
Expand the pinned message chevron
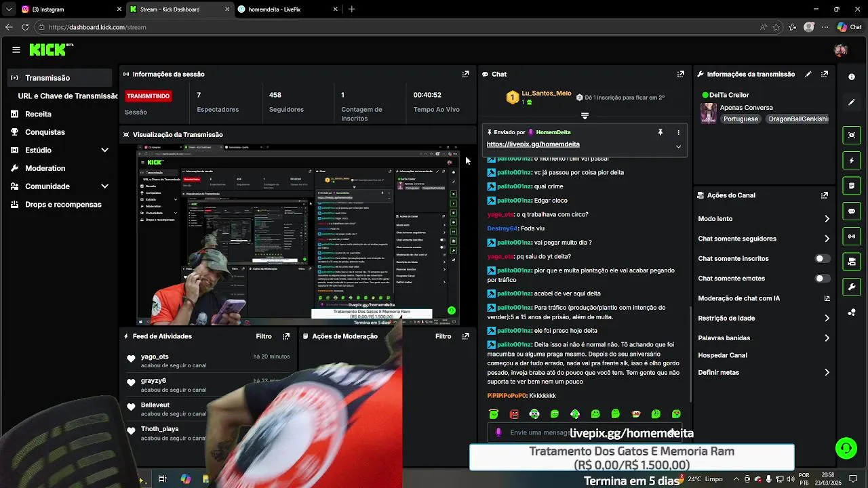click(x=678, y=146)
